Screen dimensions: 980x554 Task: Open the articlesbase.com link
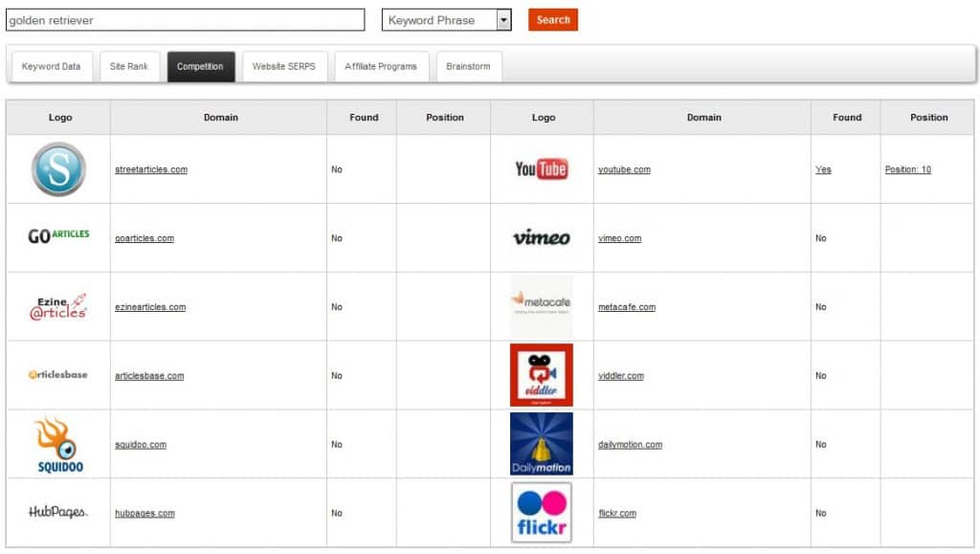[149, 375]
